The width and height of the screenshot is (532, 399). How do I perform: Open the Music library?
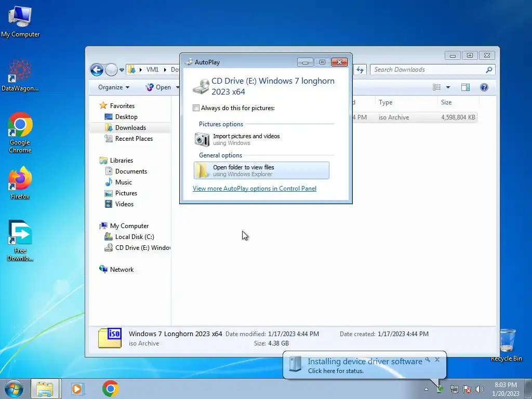pos(118,182)
